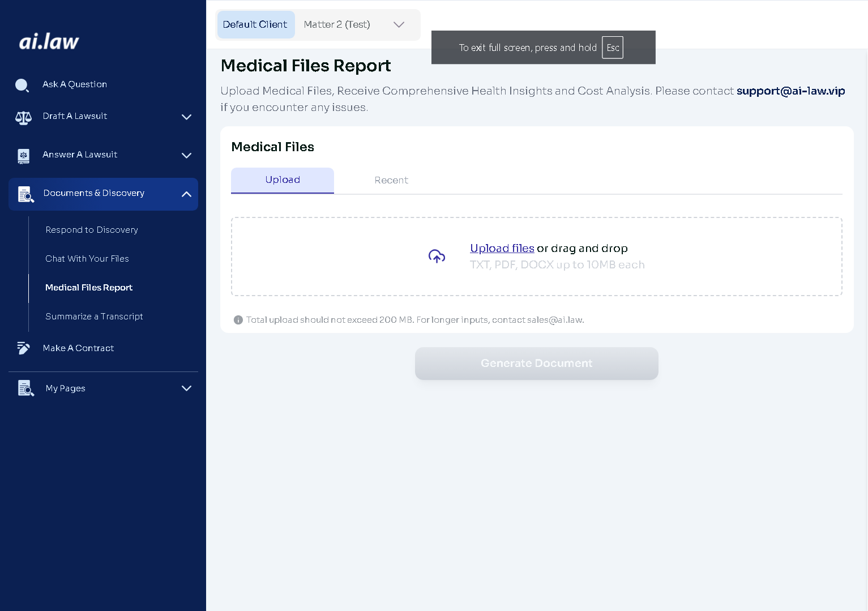The image size is (868, 611).
Task: Open the Matter 2 (Test) dropdown
Action: coord(399,24)
